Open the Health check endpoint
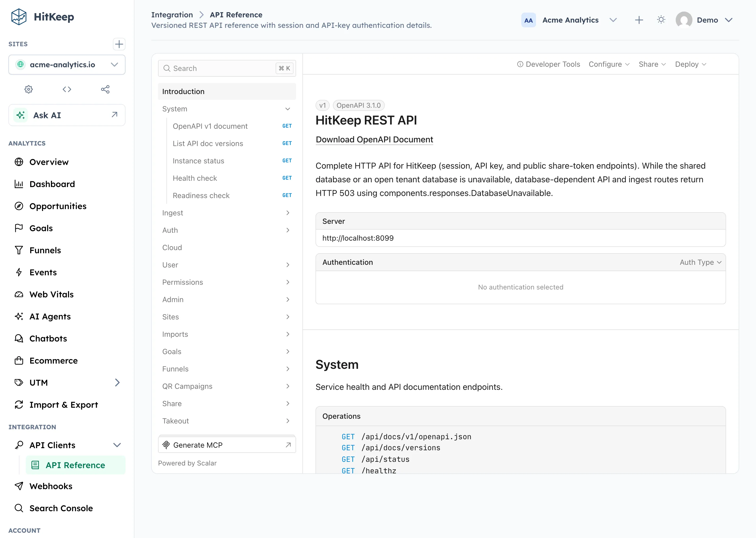 [x=232, y=178]
